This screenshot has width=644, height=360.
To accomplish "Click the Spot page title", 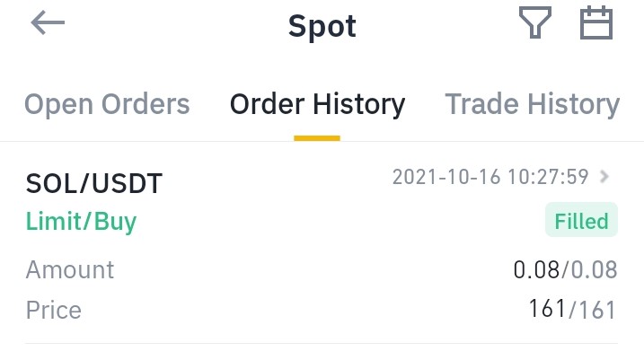I will (x=322, y=26).
